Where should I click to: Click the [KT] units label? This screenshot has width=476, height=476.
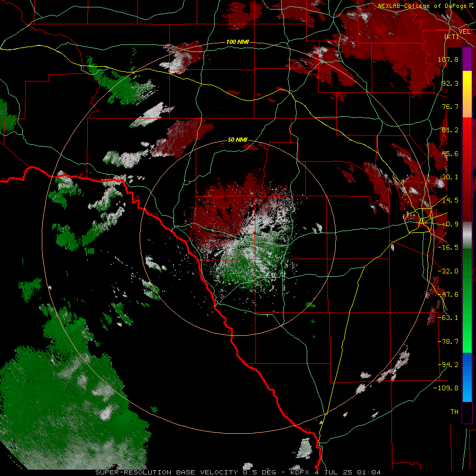coord(452,36)
